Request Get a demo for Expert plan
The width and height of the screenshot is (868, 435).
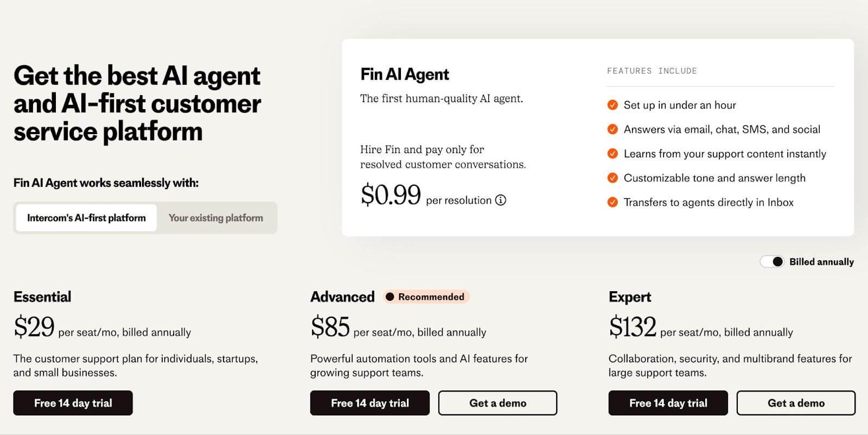[x=796, y=403]
